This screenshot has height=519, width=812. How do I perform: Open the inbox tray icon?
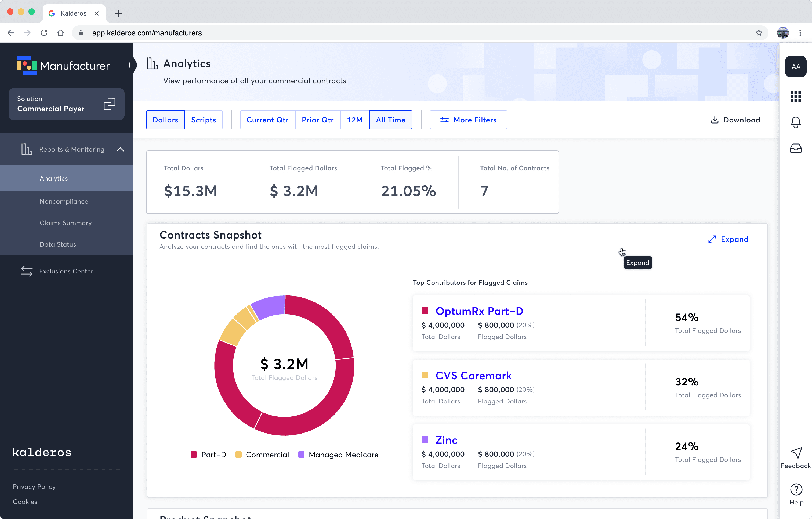[795, 149]
